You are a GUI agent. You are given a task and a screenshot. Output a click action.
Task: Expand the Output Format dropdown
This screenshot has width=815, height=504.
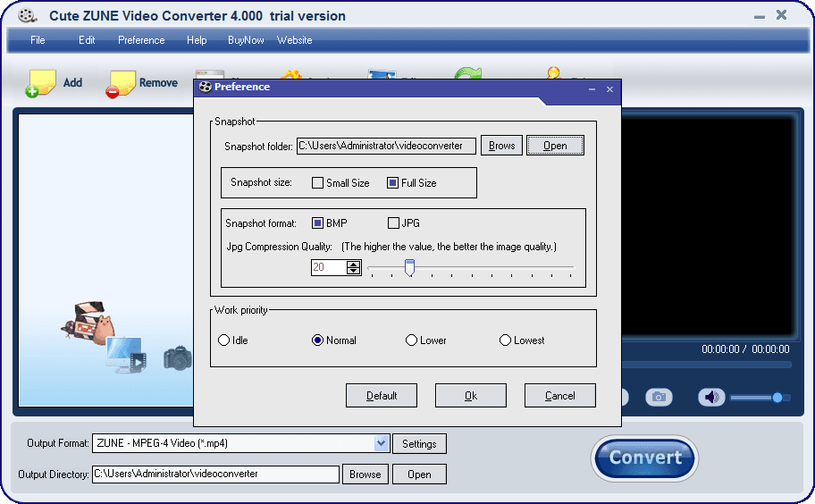pos(382,443)
